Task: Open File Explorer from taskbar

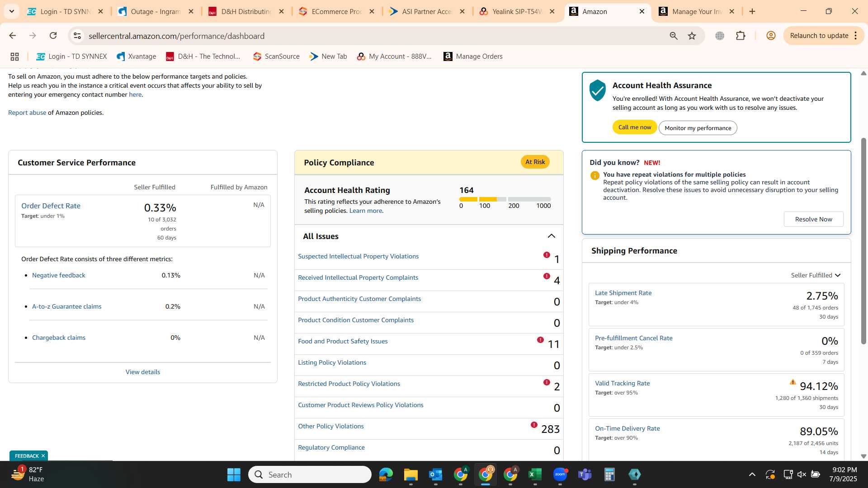Action: point(410,474)
